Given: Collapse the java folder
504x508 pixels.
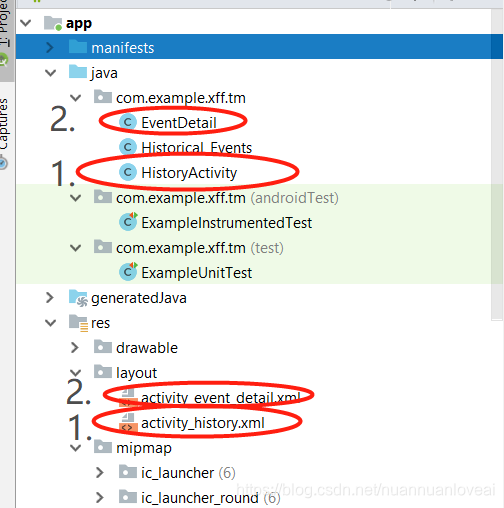Looking at the screenshot, I should [x=51, y=73].
